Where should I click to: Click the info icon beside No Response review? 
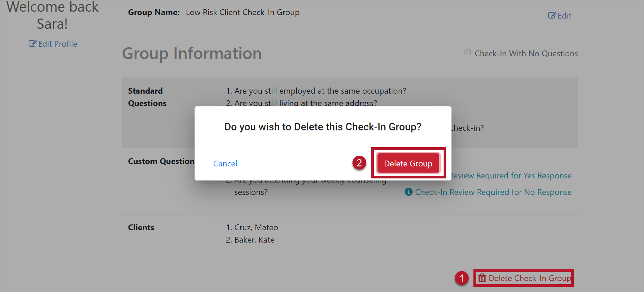point(408,192)
